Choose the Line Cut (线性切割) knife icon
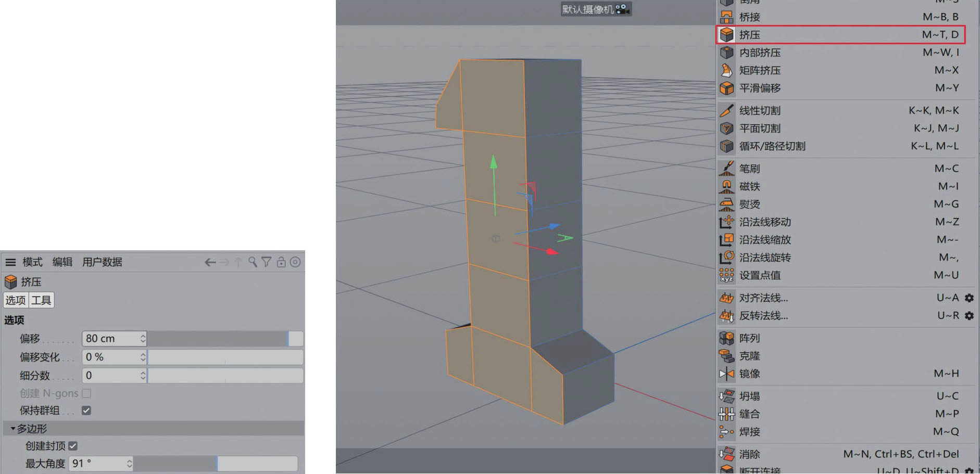The image size is (980, 474). pos(726,110)
